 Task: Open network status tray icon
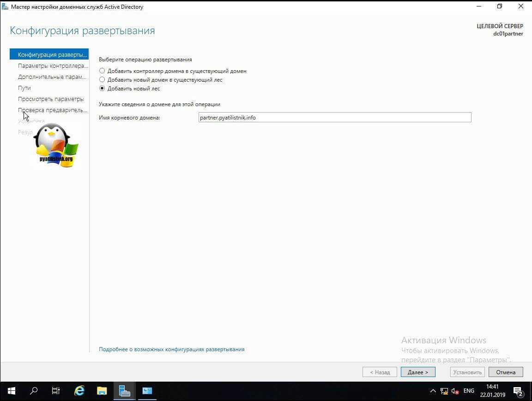(444, 391)
